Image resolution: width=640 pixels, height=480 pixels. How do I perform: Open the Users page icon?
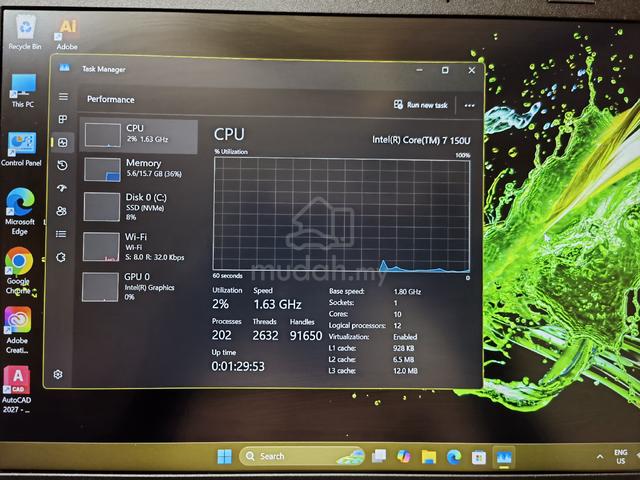pos(62,211)
